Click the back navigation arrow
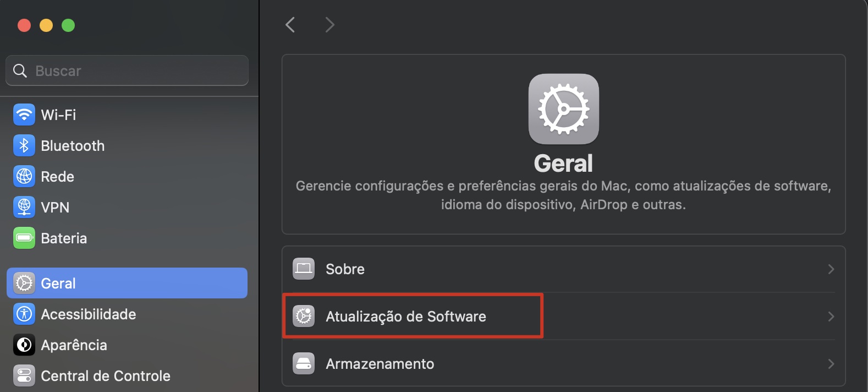The width and height of the screenshot is (868, 392). click(x=290, y=24)
